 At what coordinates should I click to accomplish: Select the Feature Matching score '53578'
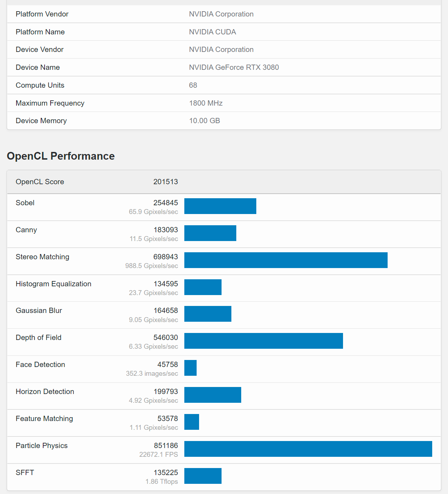tap(168, 419)
